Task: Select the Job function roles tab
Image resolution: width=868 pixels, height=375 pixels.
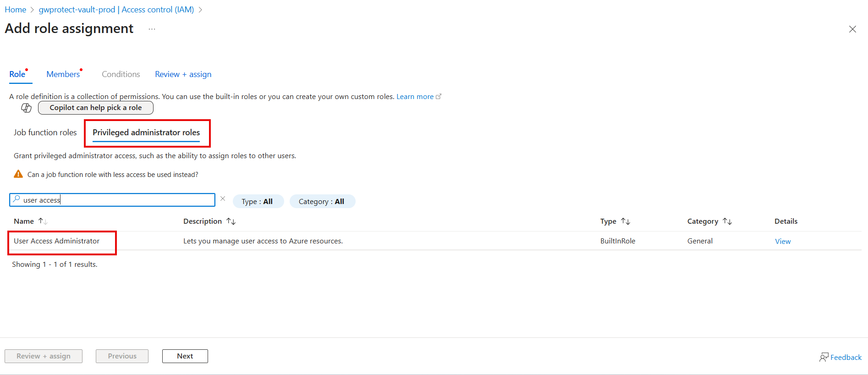Action: (45, 132)
